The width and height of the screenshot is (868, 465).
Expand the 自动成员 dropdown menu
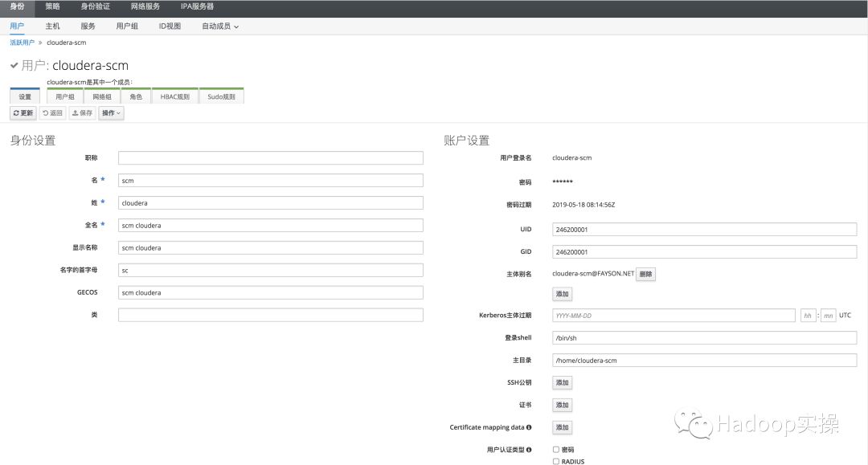tap(219, 26)
